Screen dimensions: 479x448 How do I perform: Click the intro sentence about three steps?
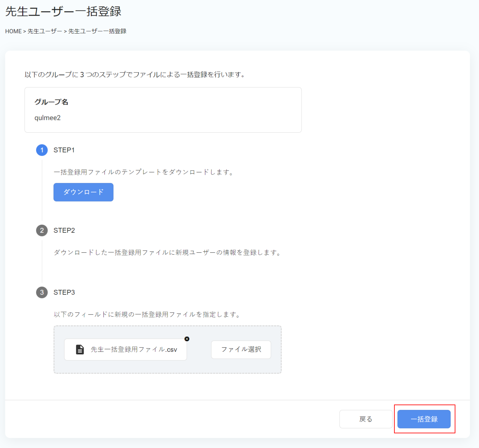point(135,75)
